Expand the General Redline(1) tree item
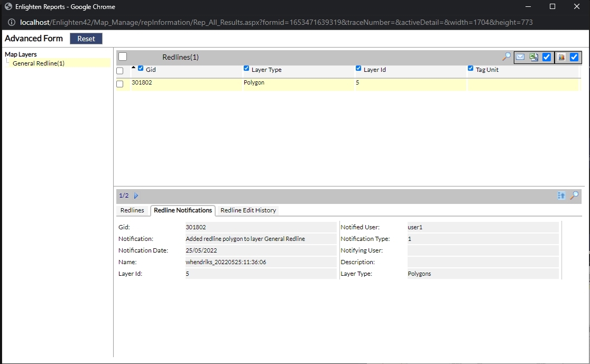The height and width of the screenshot is (364, 590). [x=38, y=63]
